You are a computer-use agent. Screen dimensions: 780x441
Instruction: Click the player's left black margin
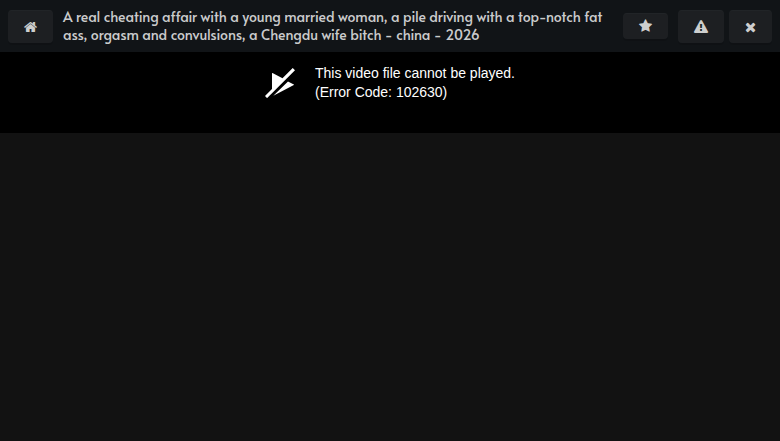tap(129, 92)
